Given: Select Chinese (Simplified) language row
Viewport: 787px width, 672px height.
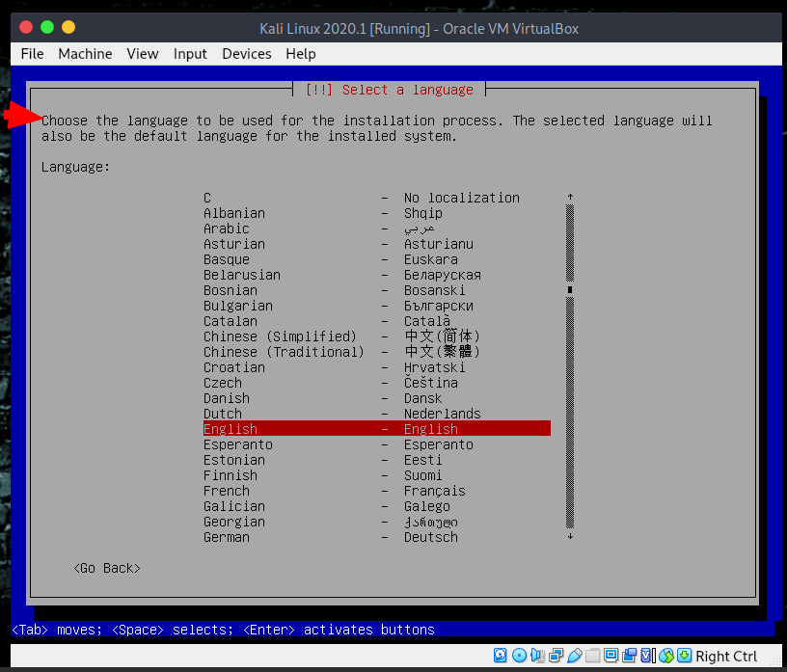Looking at the screenshot, I should point(377,336).
